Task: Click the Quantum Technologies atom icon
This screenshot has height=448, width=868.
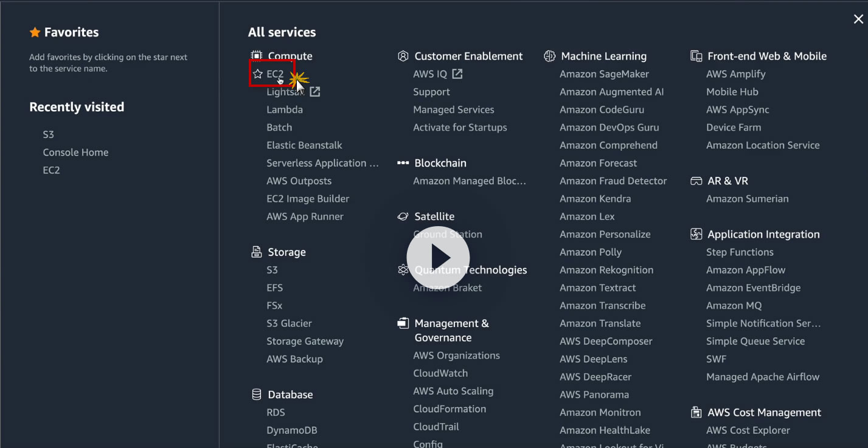Action: pos(403,270)
